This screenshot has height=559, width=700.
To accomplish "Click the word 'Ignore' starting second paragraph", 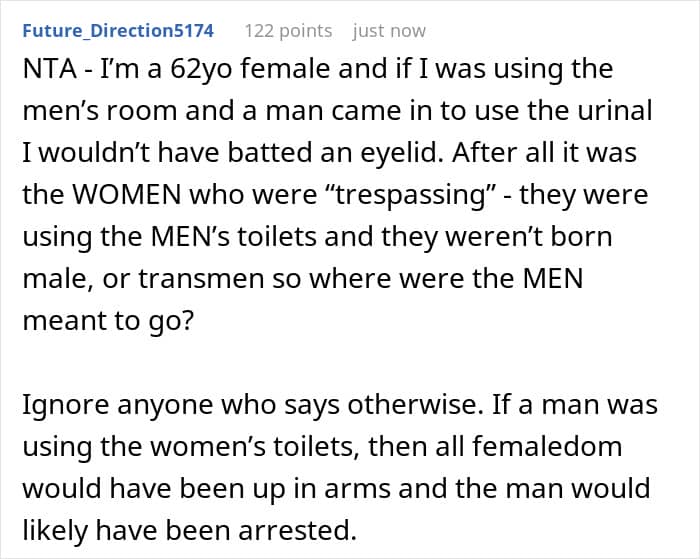I will tap(65, 405).
